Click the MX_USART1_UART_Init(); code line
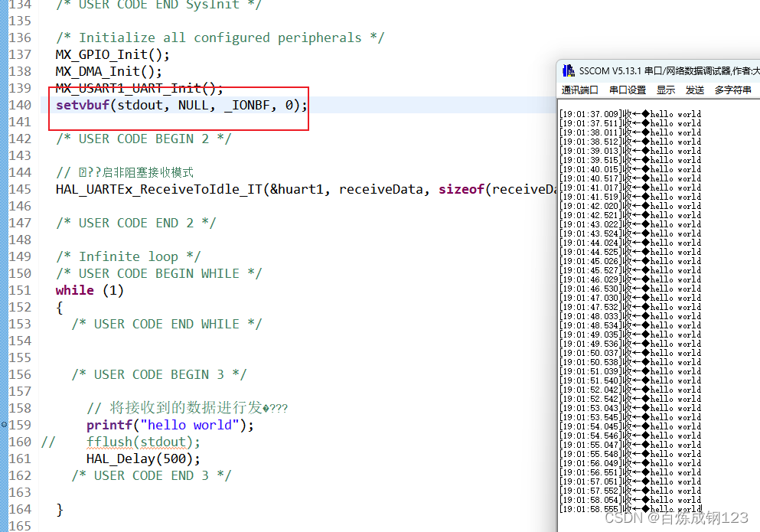The height and width of the screenshot is (532, 760). pyautogui.click(x=139, y=88)
